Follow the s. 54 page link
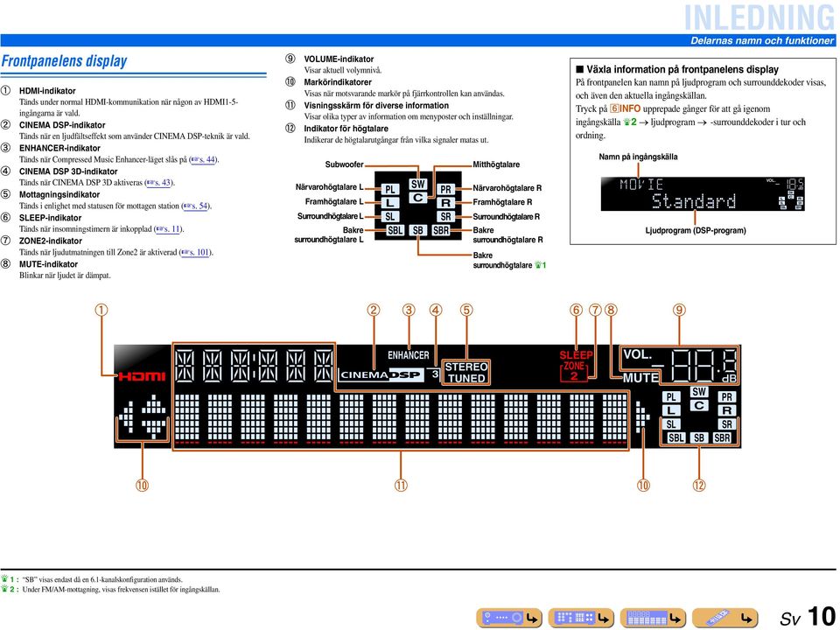The image size is (840, 630). coord(196,206)
